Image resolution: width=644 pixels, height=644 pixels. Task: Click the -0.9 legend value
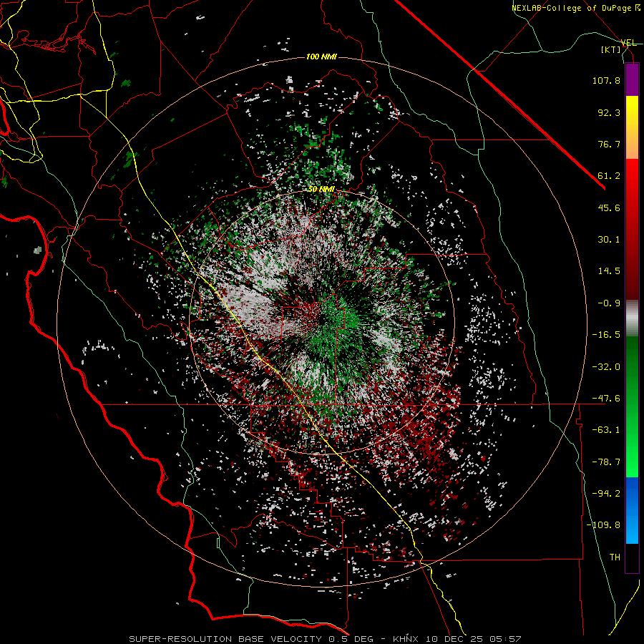pyautogui.click(x=609, y=303)
